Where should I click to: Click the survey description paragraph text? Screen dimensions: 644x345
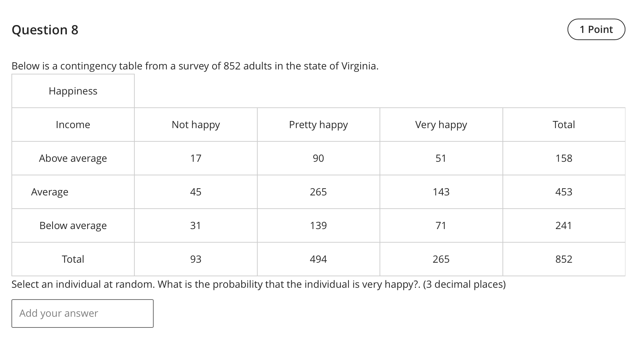click(195, 66)
